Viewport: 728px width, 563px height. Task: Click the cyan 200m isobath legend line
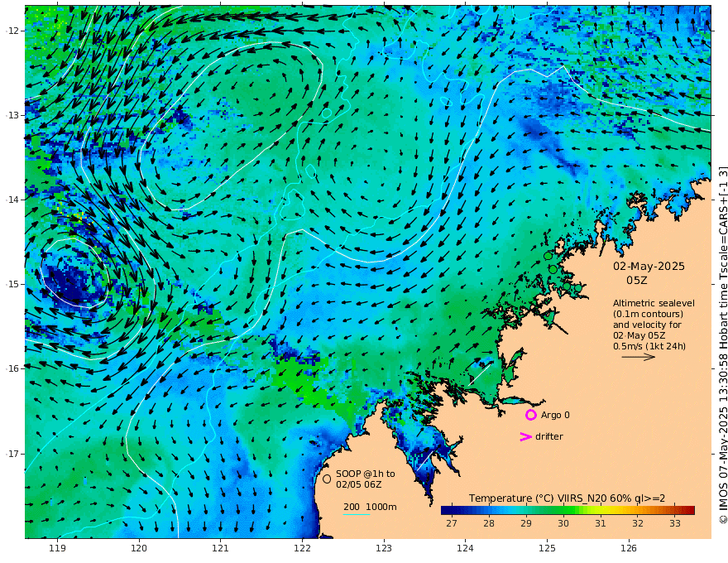[356, 514]
